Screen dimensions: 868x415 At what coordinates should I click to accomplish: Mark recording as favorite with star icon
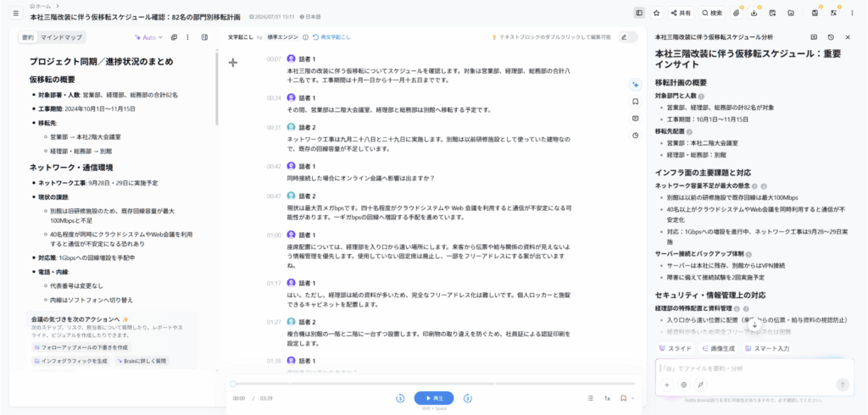657,13
